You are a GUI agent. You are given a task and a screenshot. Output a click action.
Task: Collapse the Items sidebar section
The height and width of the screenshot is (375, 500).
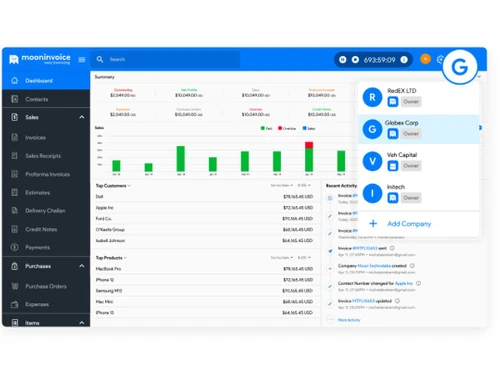pos(82,323)
